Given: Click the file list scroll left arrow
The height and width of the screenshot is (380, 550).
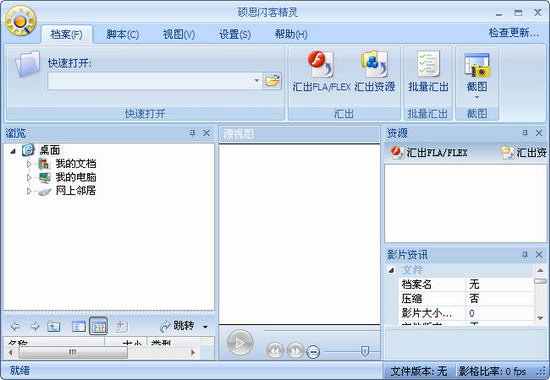Looking at the screenshot, I should 11,352.
